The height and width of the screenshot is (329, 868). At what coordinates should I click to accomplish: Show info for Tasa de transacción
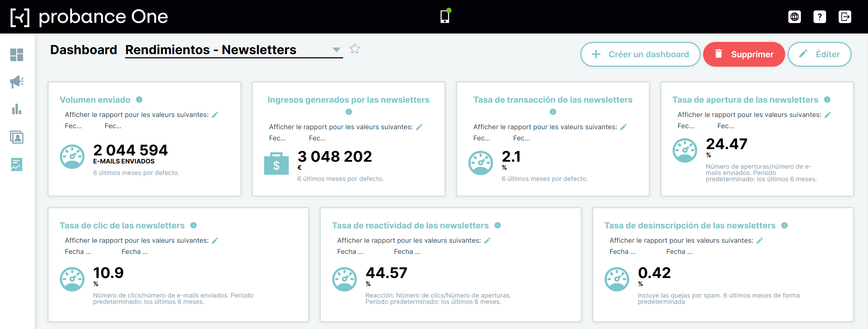(x=553, y=112)
